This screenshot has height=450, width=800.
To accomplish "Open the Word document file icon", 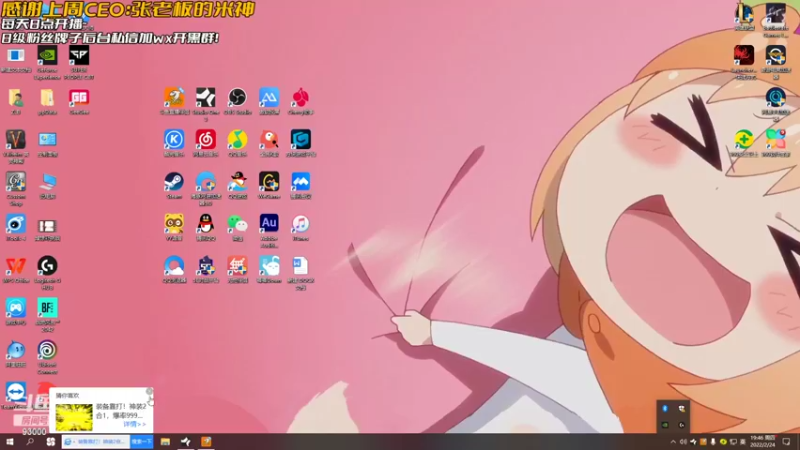I will [301, 266].
